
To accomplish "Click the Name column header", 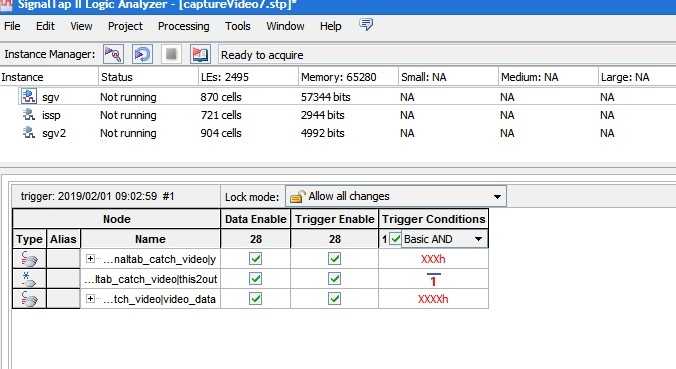I will coord(150,239).
